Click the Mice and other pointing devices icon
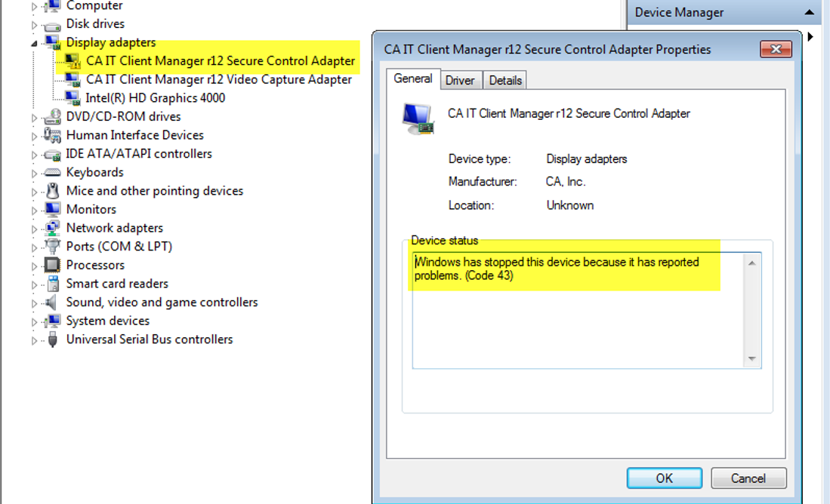The height and width of the screenshot is (504, 830). pyautogui.click(x=52, y=191)
